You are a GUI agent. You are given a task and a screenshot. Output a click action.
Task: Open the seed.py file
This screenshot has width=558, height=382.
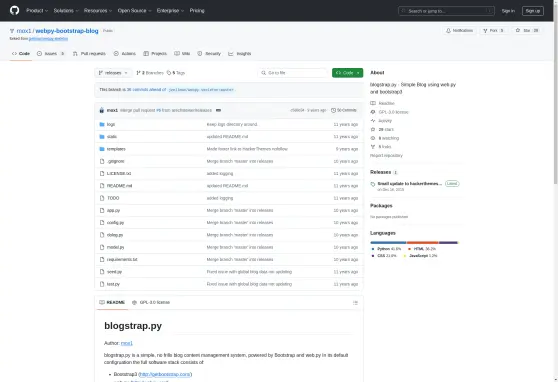pos(115,272)
